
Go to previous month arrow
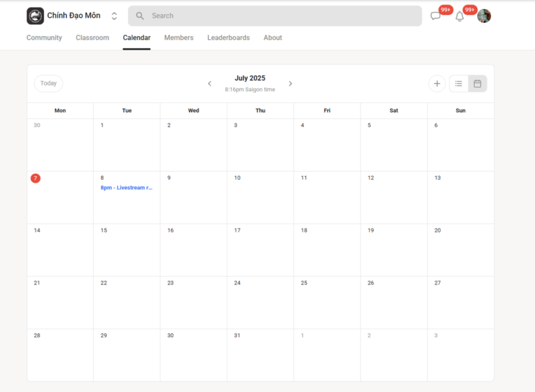[x=210, y=83]
